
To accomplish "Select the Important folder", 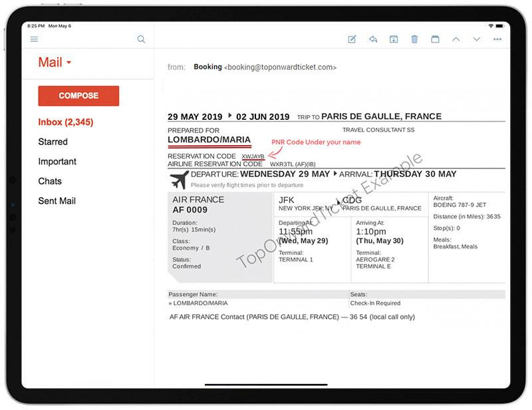I will coord(57,161).
